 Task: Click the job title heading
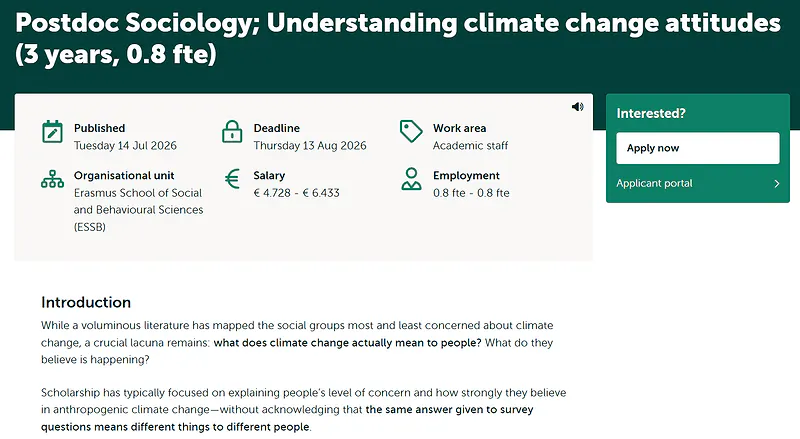(398, 38)
